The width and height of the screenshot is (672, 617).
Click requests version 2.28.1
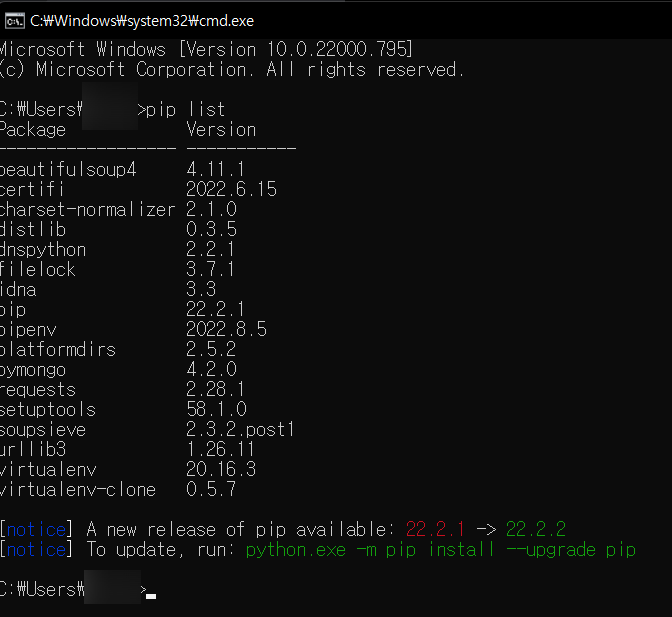coord(216,389)
